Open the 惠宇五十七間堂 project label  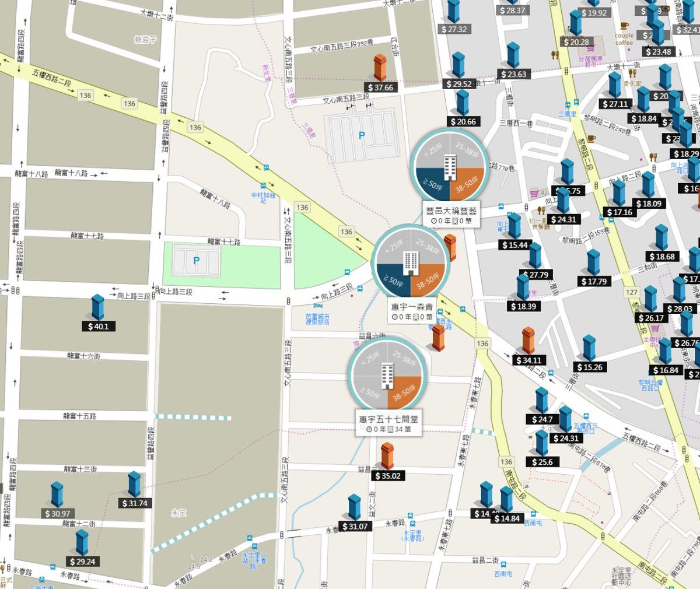tap(388, 424)
